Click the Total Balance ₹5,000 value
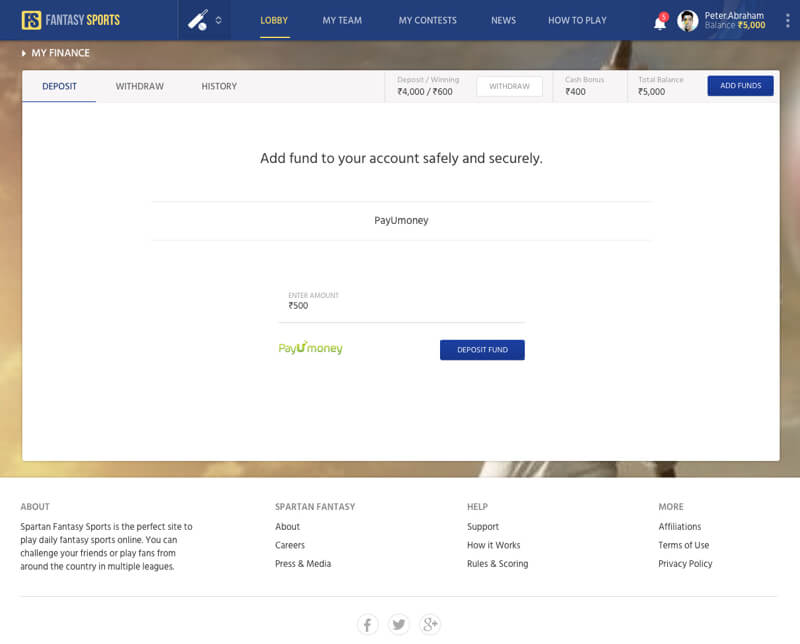The image size is (800, 644). click(652, 92)
